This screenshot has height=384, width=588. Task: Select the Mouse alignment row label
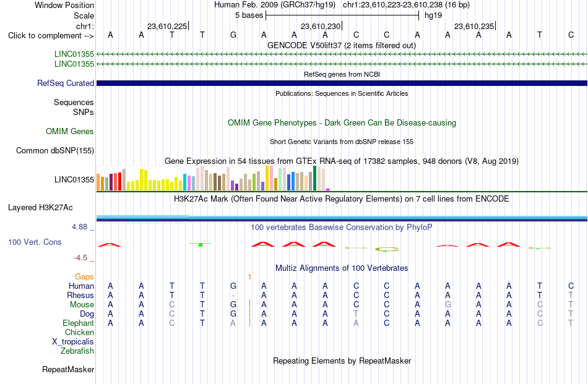click(82, 305)
